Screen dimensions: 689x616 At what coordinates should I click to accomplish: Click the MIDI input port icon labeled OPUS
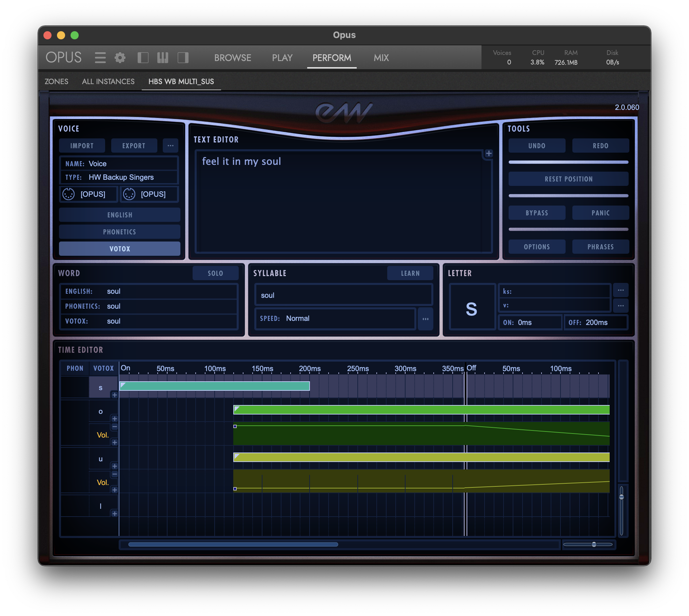click(68, 194)
